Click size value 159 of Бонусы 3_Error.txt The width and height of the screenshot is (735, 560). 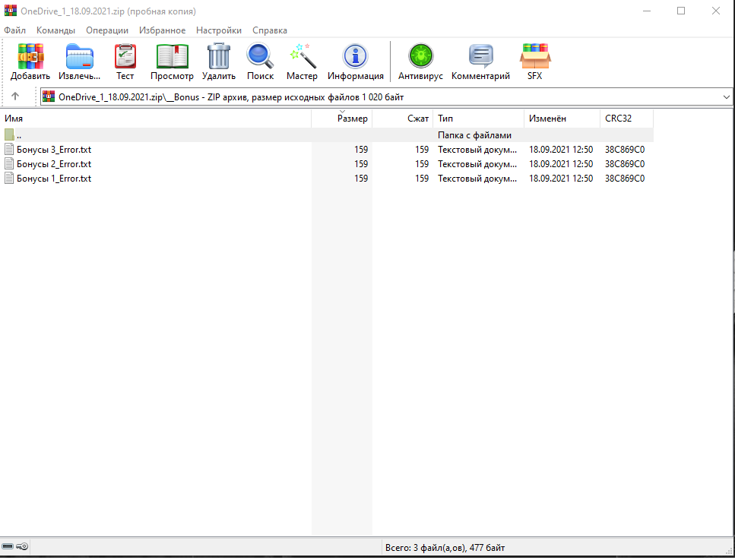(361, 150)
